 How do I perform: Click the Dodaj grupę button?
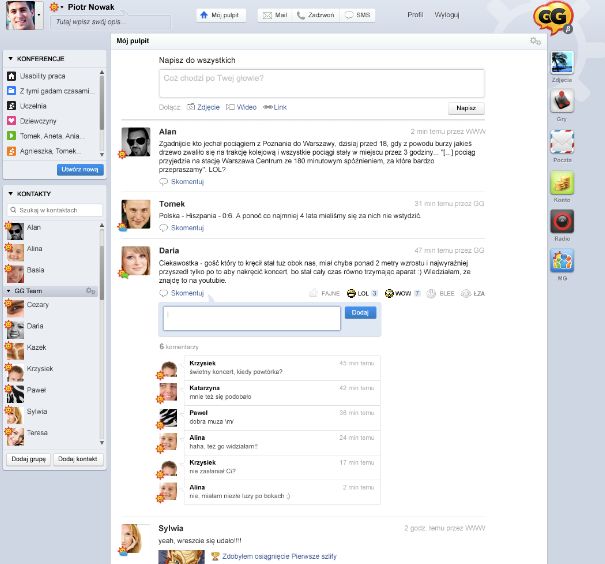click(x=29, y=459)
